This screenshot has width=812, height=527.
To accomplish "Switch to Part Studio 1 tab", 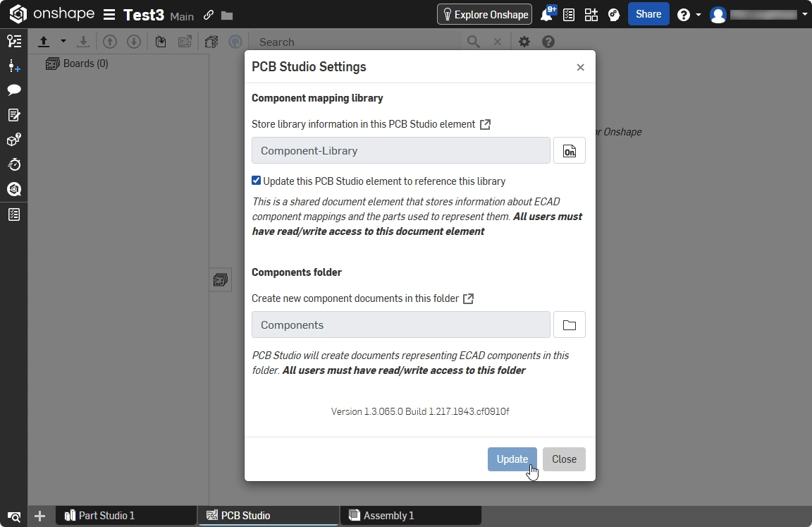I will (x=126, y=516).
